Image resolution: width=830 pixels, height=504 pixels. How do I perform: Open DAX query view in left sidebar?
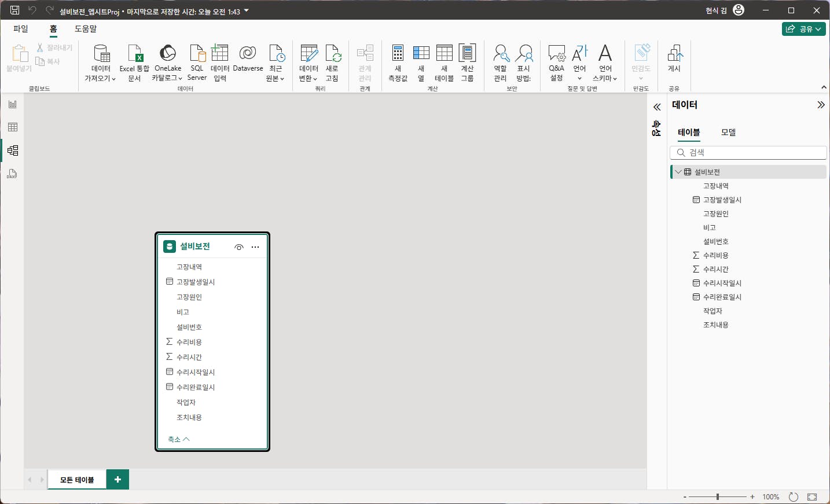[x=13, y=174]
